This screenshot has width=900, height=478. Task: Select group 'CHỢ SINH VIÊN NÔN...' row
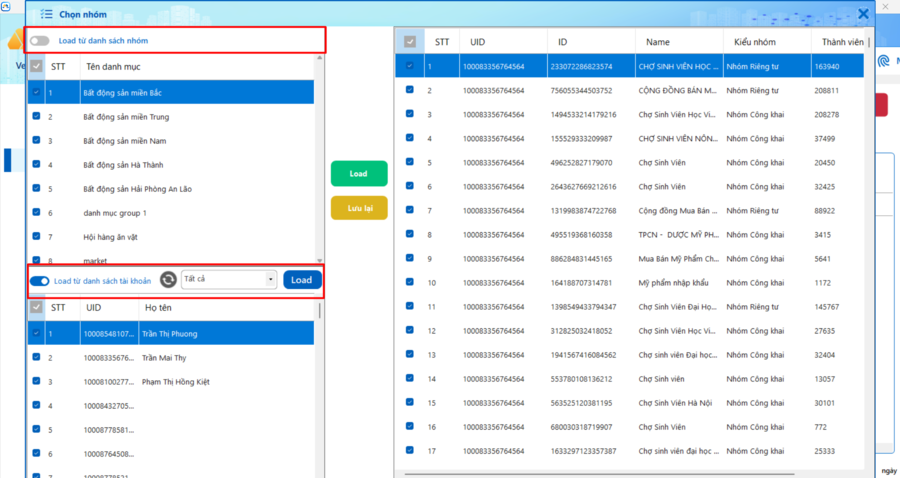coord(629,138)
